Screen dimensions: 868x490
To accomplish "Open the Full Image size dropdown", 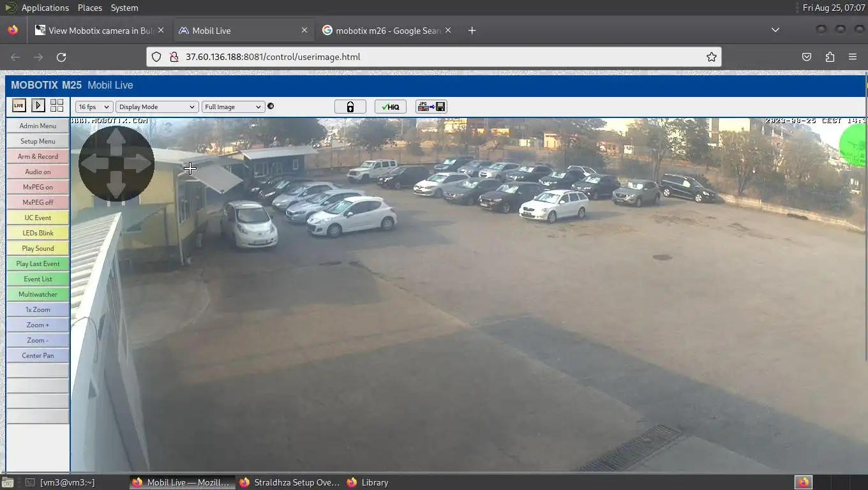I will pyautogui.click(x=233, y=107).
